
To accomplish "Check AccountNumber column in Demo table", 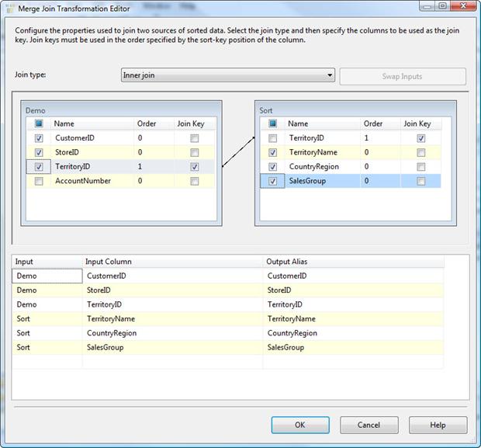I will tap(39, 181).
